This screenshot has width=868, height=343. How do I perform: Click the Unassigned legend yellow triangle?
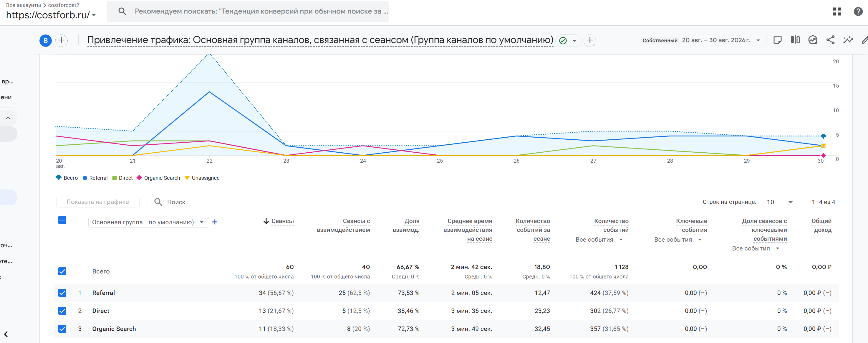point(187,178)
